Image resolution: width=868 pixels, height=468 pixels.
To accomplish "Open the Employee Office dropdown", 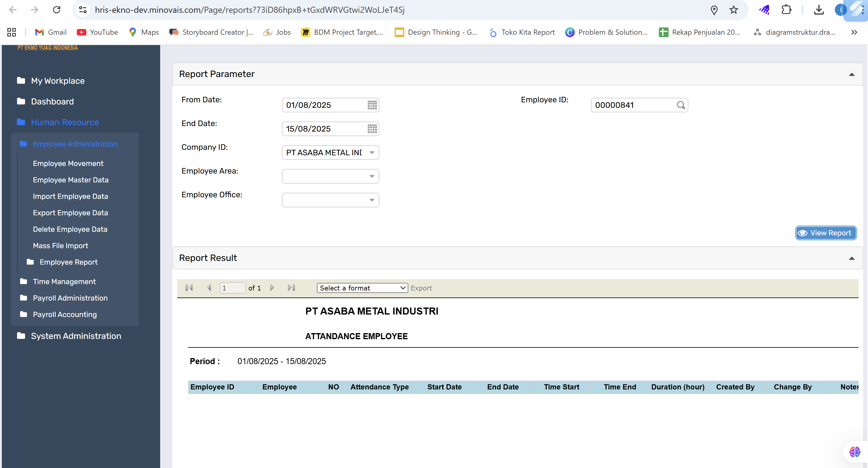I will click(372, 200).
